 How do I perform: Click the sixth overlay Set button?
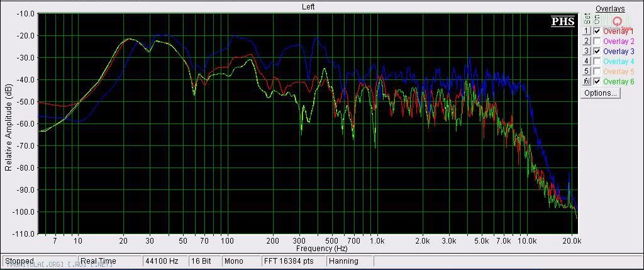coord(587,81)
